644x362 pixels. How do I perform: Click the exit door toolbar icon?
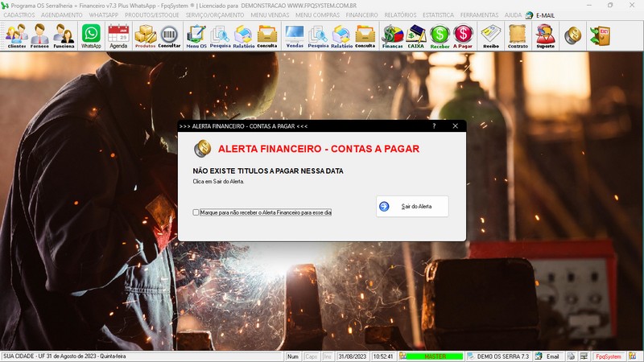tap(600, 35)
